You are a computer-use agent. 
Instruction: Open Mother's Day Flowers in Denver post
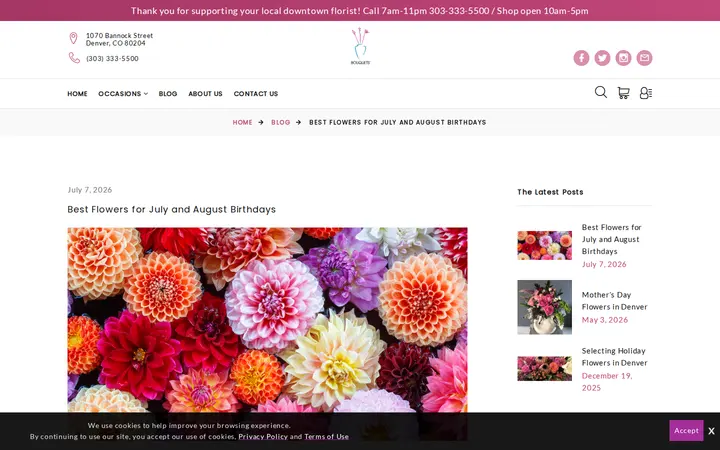(614, 301)
